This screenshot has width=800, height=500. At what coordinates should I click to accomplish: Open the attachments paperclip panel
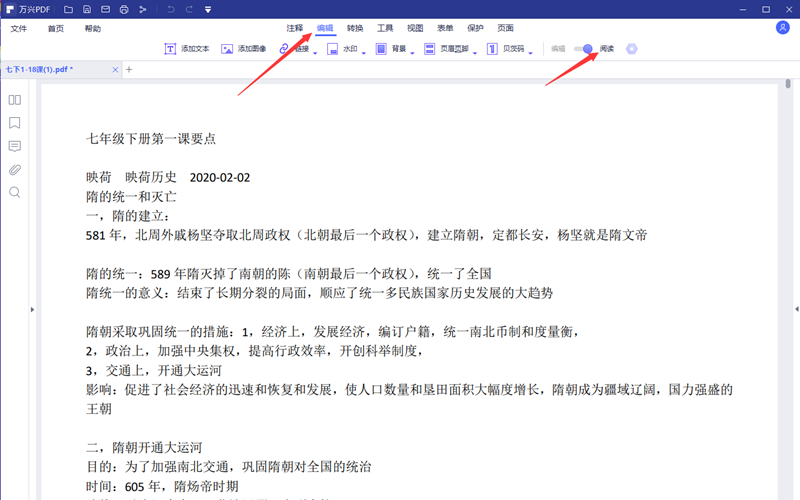15,169
